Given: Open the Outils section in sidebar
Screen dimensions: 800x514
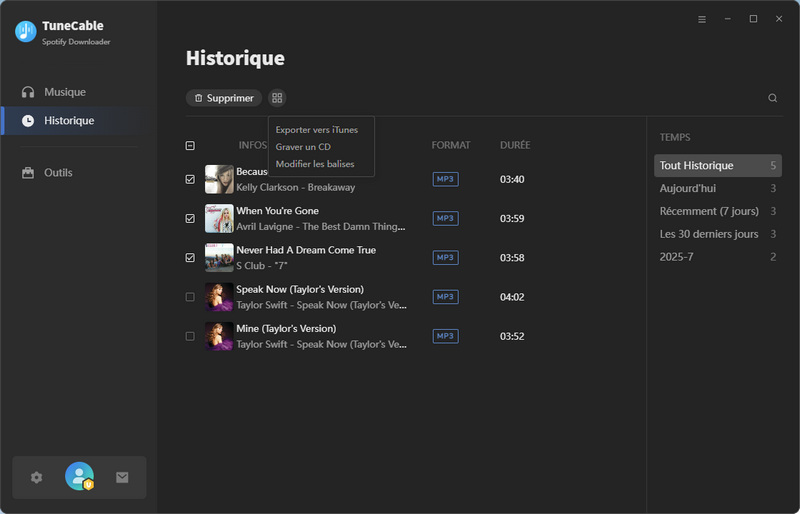Looking at the screenshot, I should (58, 173).
